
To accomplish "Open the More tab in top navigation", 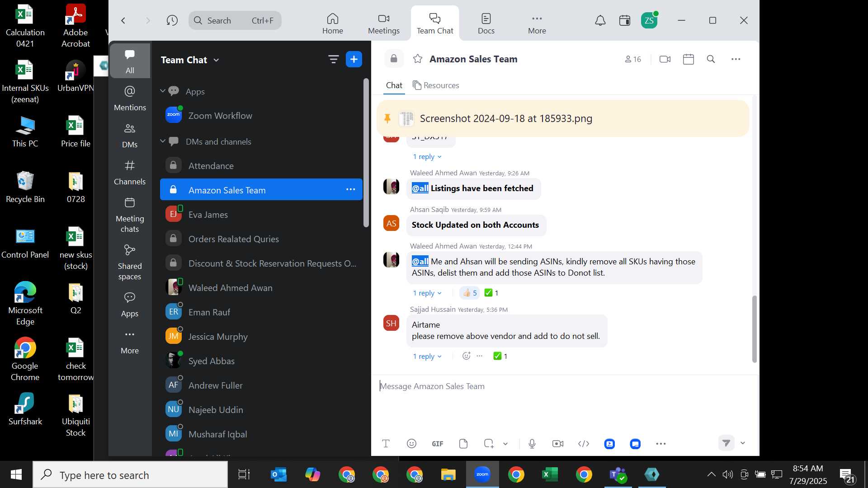I will click(x=537, y=23).
